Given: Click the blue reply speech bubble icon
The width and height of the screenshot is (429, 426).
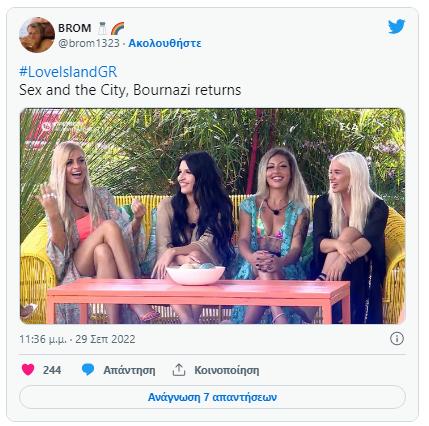Looking at the screenshot, I should coord(88,370).
